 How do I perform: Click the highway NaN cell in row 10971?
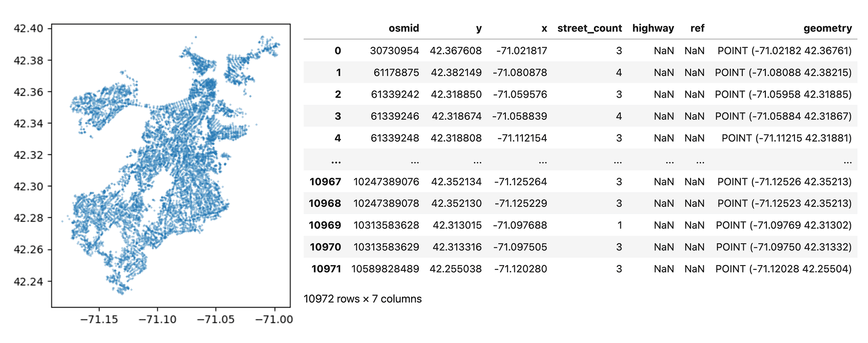[x=663, y=269]
